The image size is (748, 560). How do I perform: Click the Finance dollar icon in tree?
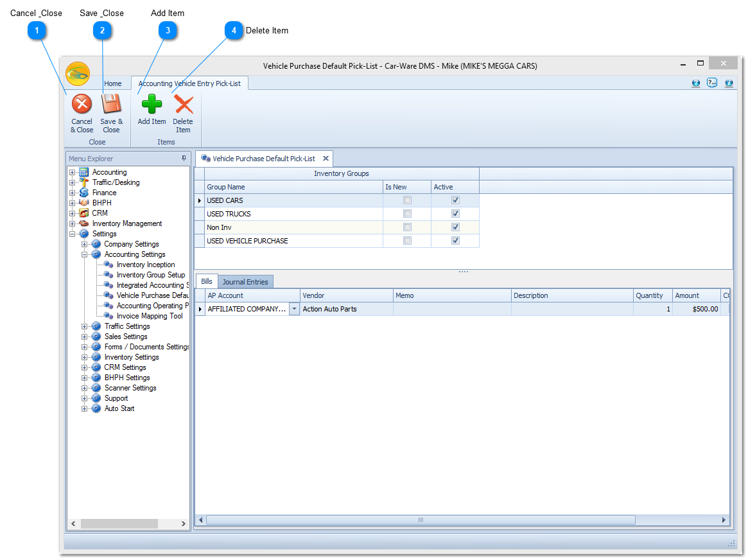(x=84, y=193)
